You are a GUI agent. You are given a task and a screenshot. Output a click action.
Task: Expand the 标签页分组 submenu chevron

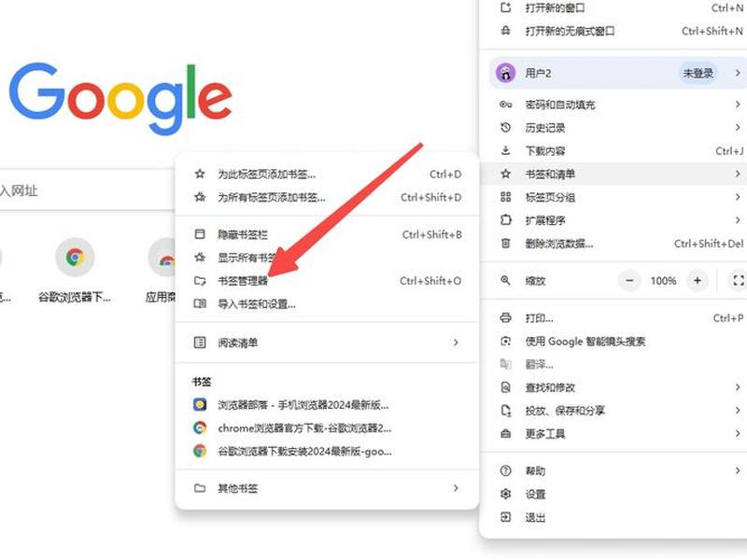tap(738, 197)
